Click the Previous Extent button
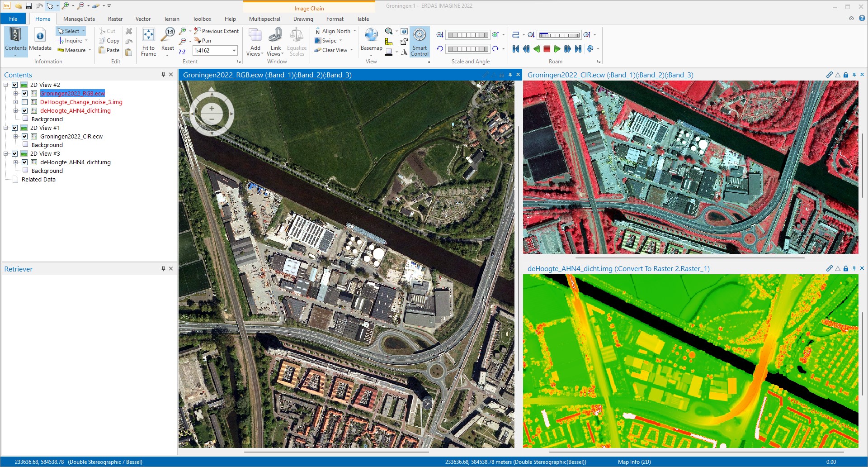Image resolution: width=868 pixels, height=467 pixels. coord(216,31)
